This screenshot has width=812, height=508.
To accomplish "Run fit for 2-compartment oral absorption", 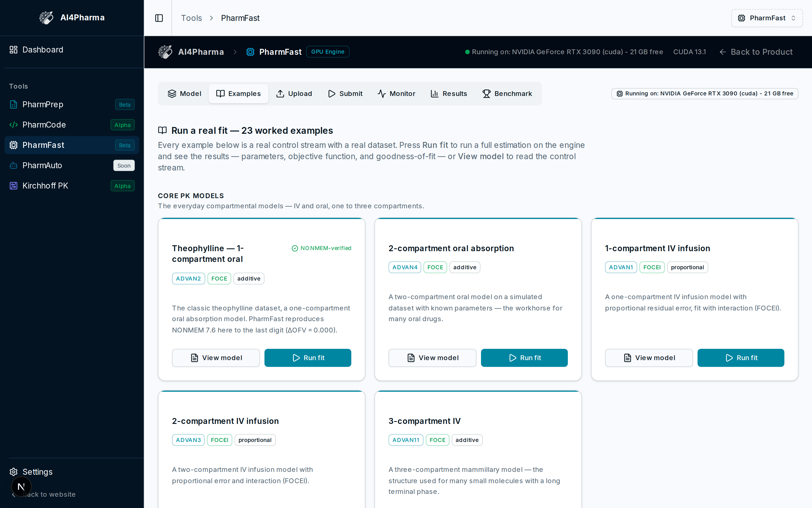I will pos(524,358).
